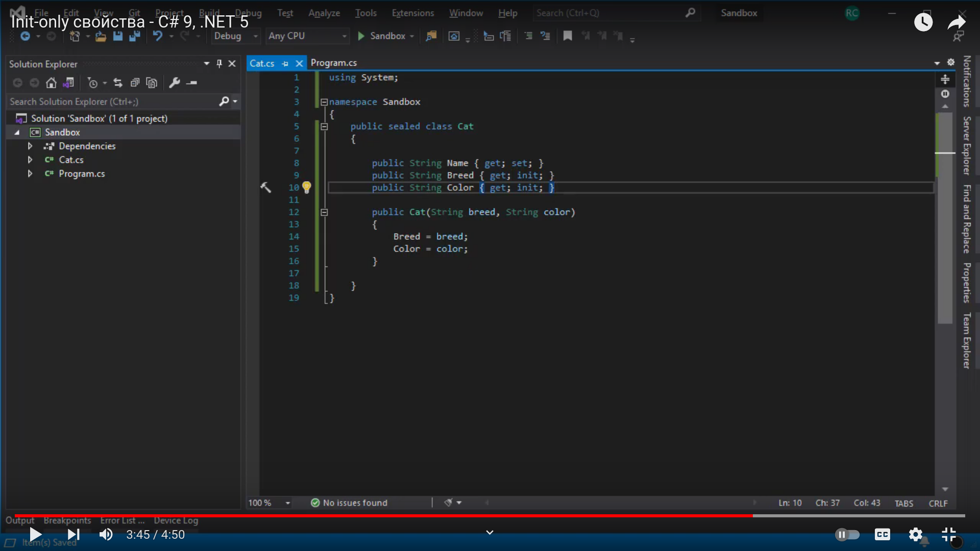Open the Error List panel tab

(122, 520)
